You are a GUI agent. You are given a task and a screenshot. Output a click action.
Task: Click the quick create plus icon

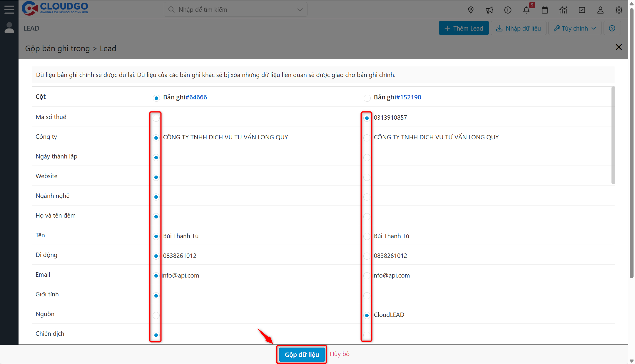click(x=508, y=10)
